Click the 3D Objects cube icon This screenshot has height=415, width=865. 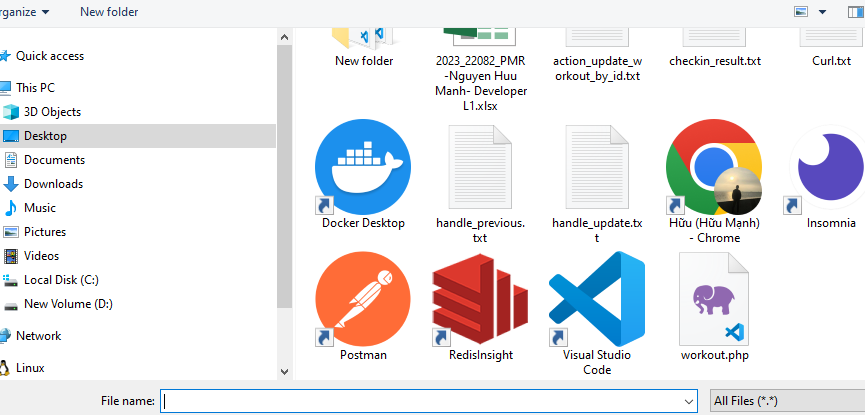point(11,112)
